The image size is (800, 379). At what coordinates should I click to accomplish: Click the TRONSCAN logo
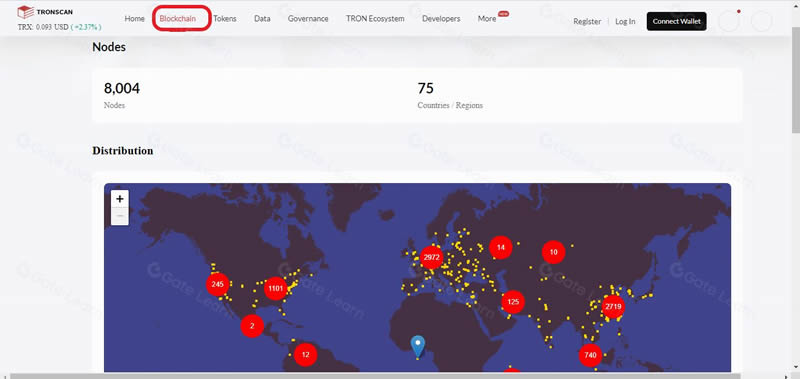pyautogui.click(x=45, y=12)
